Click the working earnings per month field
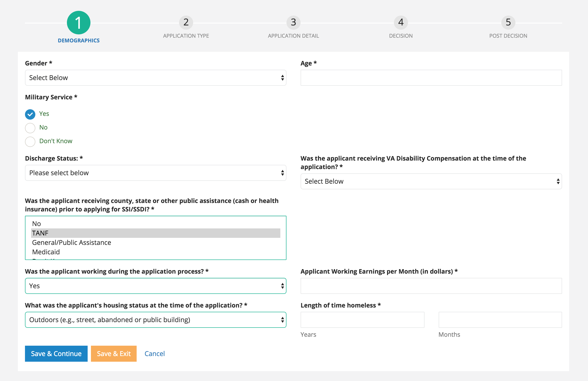Image resolution: width=588 pixels, height=381 pixels. click(x=431, y=286)
